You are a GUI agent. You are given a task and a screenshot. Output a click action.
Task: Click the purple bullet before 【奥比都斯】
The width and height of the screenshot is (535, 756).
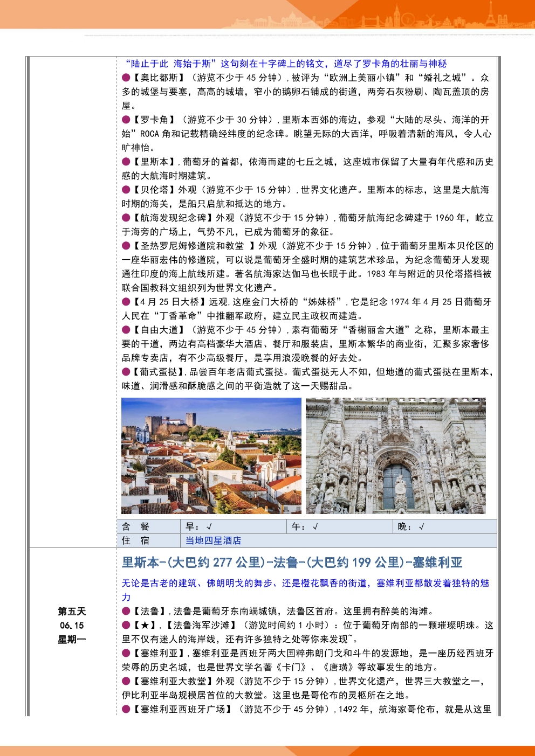coord(126,78)
